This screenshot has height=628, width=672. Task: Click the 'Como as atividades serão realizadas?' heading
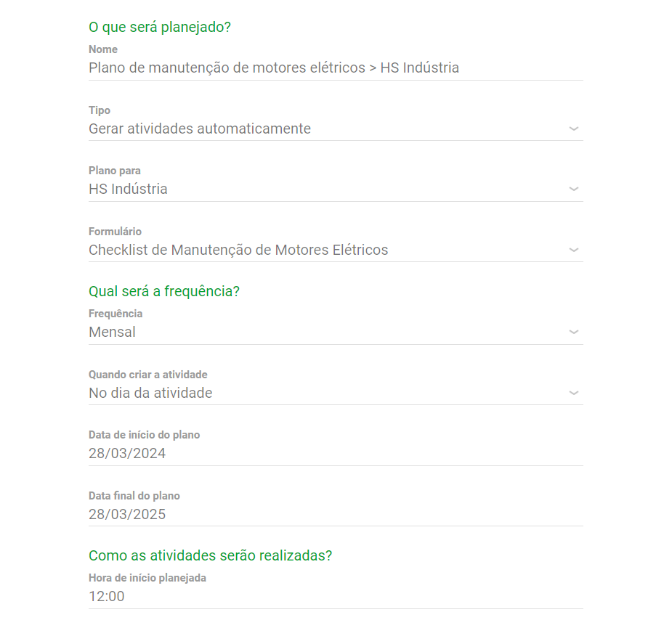pyautogui.click(x=209, y=555)
